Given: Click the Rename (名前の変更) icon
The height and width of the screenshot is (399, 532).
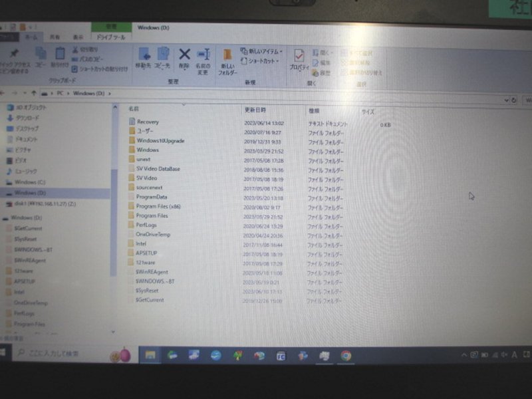Looking at the screenshot, I should coord(203,55).
